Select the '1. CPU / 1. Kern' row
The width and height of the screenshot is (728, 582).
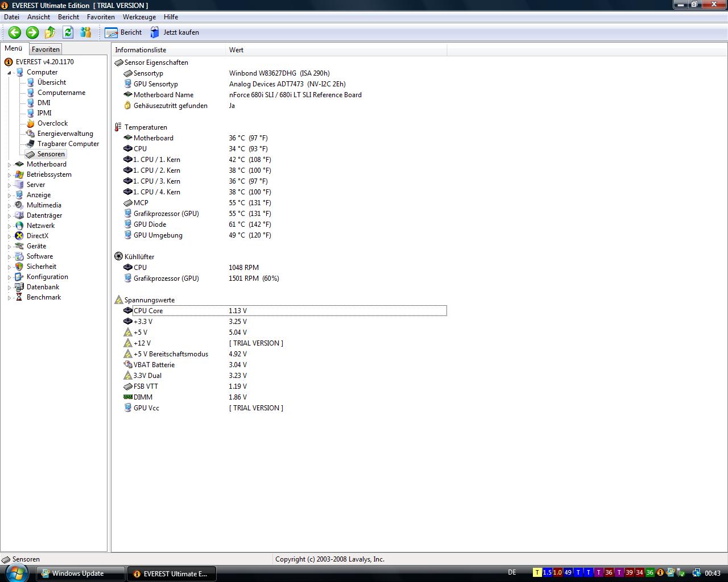284,160
